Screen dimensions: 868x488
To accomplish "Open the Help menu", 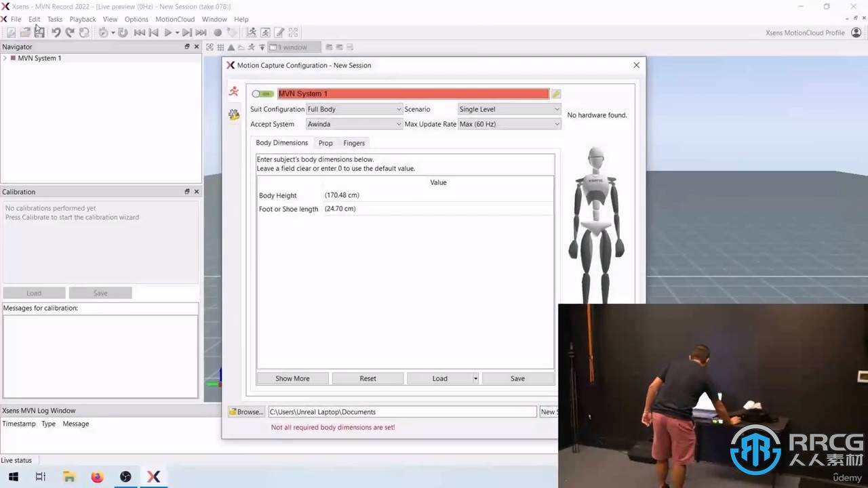I will click(x=241, y=19).
